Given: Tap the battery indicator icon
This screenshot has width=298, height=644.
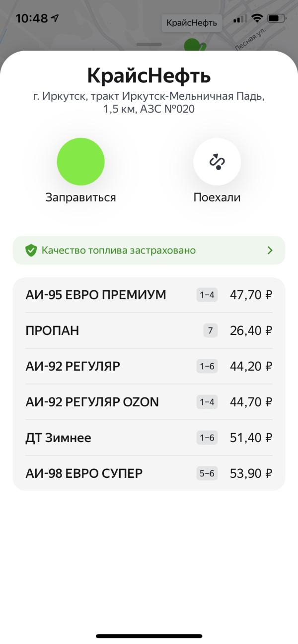Looking at the screenshot, I should click(x=274, y=18).
